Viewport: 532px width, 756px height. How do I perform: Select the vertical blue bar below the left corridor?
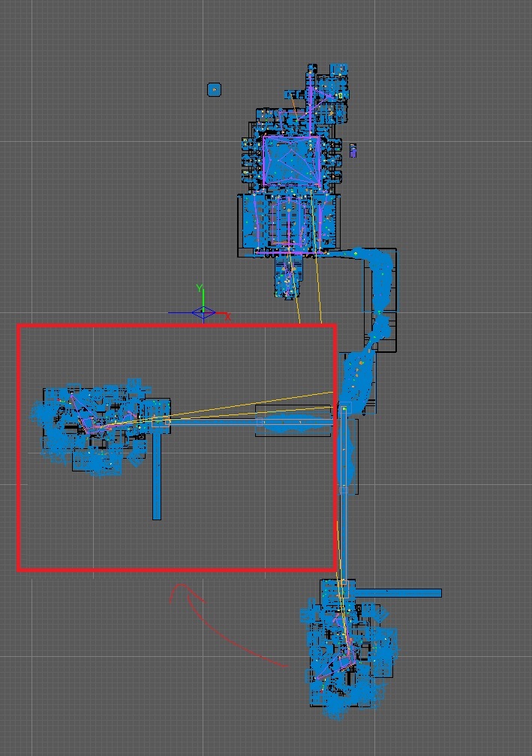(157, 474)
